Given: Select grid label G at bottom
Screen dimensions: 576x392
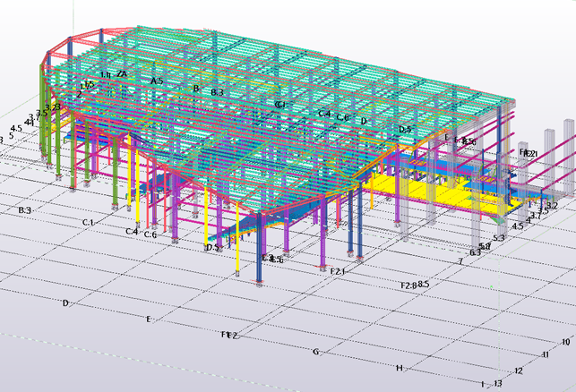Looking at the screenshot, I should pos(315,352).
